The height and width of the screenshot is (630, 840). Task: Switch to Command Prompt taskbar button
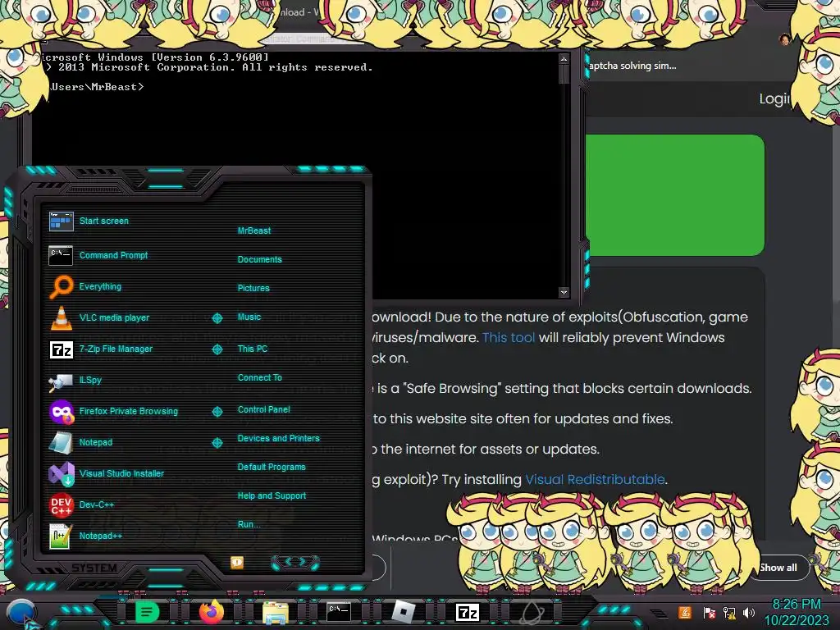[339, 612]
